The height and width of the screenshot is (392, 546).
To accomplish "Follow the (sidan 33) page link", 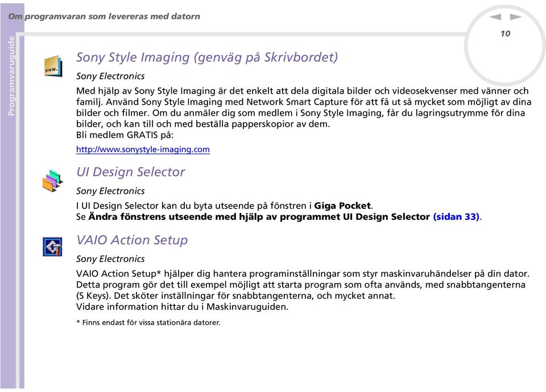I will 457,216.
